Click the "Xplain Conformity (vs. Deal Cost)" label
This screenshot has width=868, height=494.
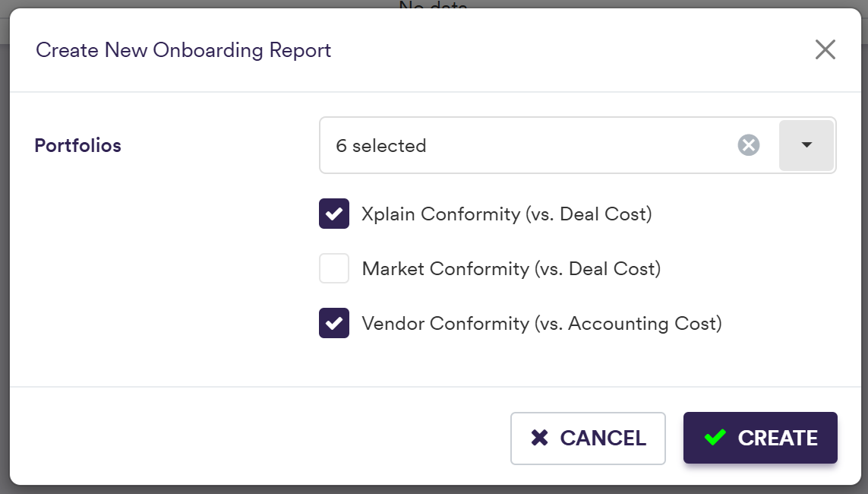507,214
